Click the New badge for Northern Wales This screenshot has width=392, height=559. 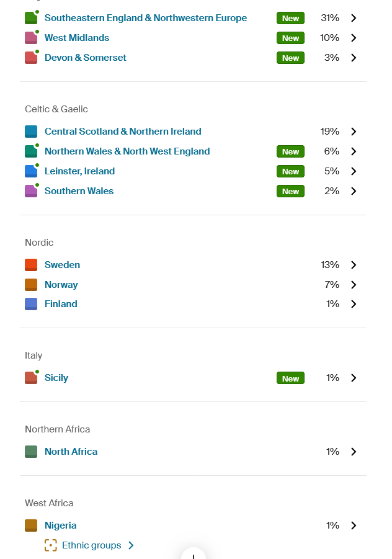point(290,151)
